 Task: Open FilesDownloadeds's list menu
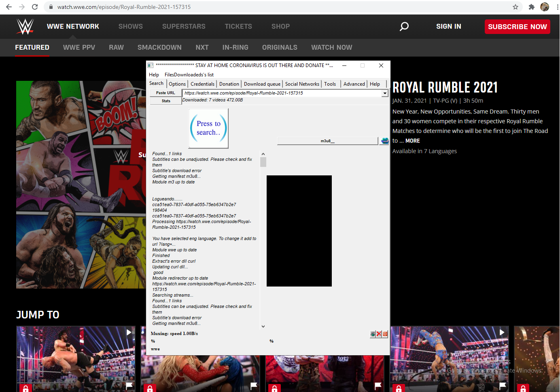pyautogui.click(x=189, y=75)
